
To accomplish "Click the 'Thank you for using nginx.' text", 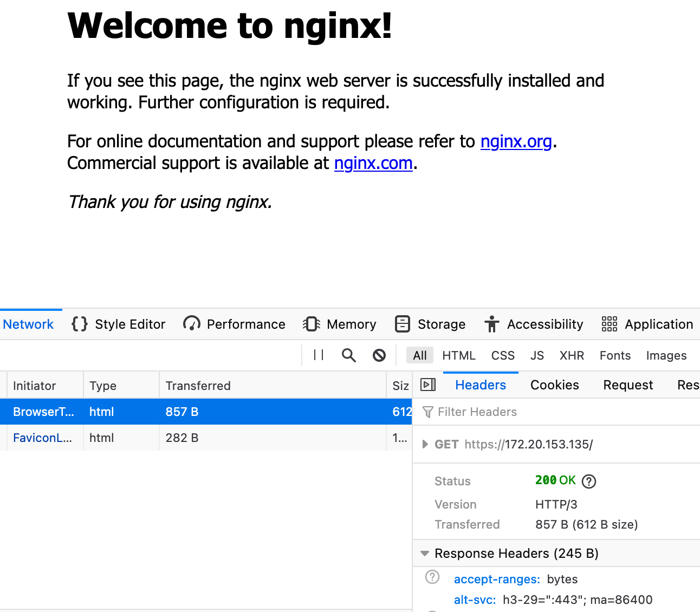I will (x=170, y=202).
